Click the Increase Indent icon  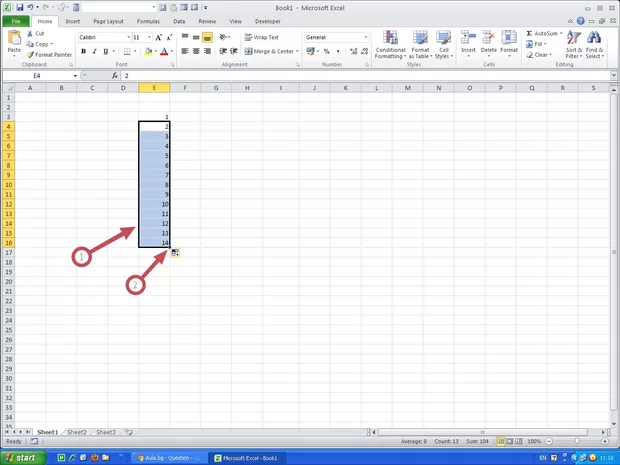pyautogui.click(x=234, y=51)
